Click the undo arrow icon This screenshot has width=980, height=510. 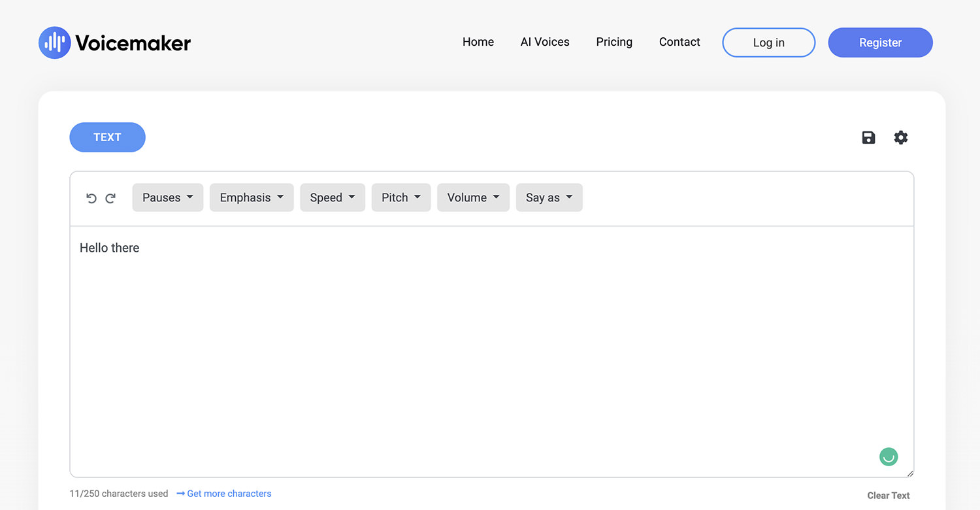pyautogui.click(x=91, y=198)
